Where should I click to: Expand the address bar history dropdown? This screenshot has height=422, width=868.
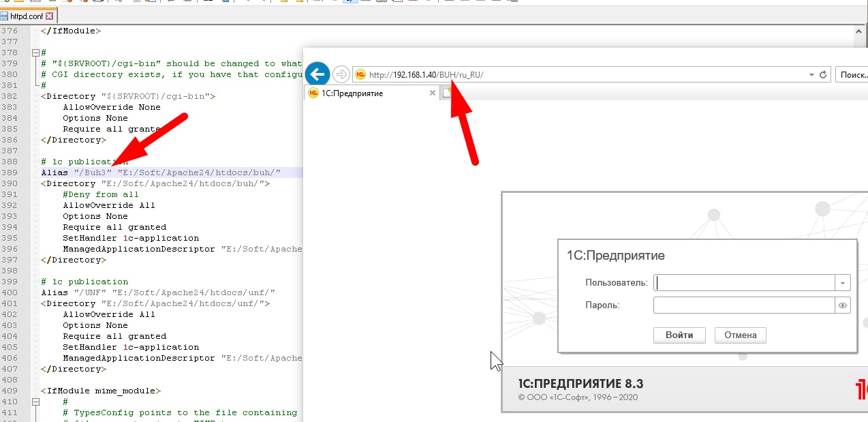coord(811,75)
